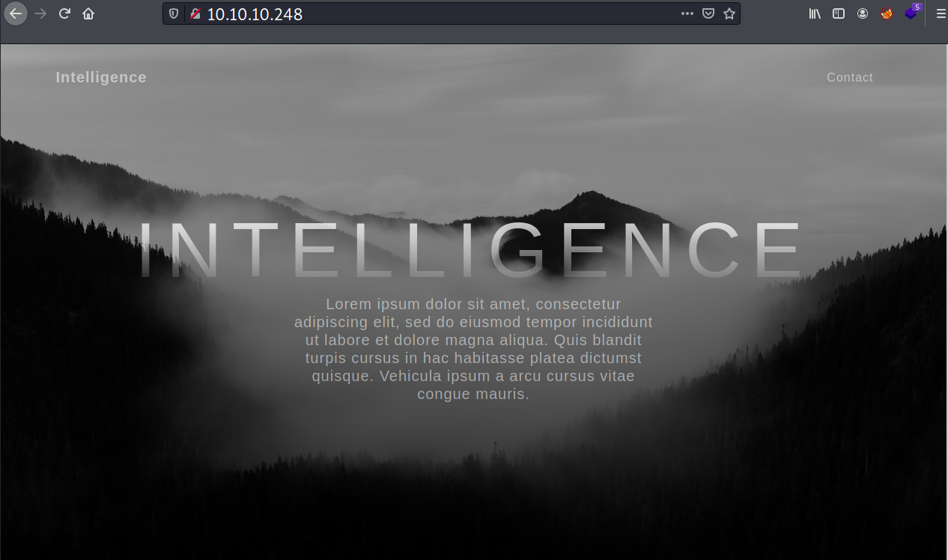The height and width of the screenshot is (560, 948).
Task: Click the Lorem ipsum paragraph text
Action: (473, 349)
